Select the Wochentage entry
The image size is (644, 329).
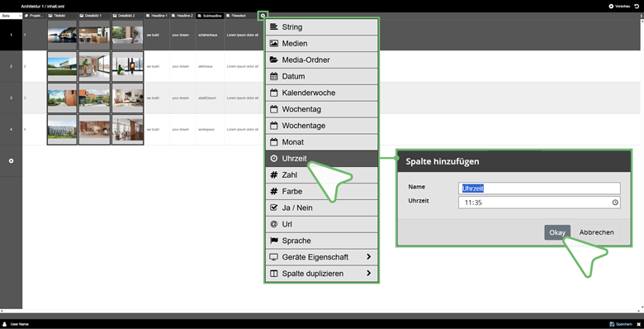pyautogui.click(x=321, y=126)
